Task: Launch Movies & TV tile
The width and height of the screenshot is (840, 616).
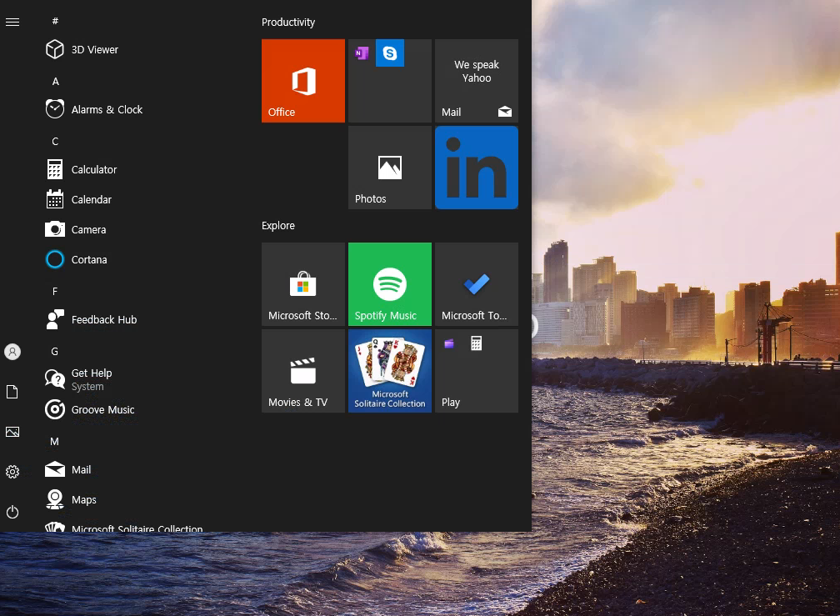Action: [x=303, y=371]
